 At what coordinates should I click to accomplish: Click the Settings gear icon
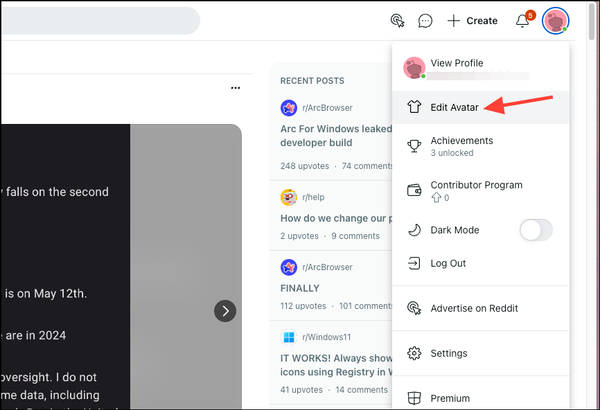click(x=414, y=353)
